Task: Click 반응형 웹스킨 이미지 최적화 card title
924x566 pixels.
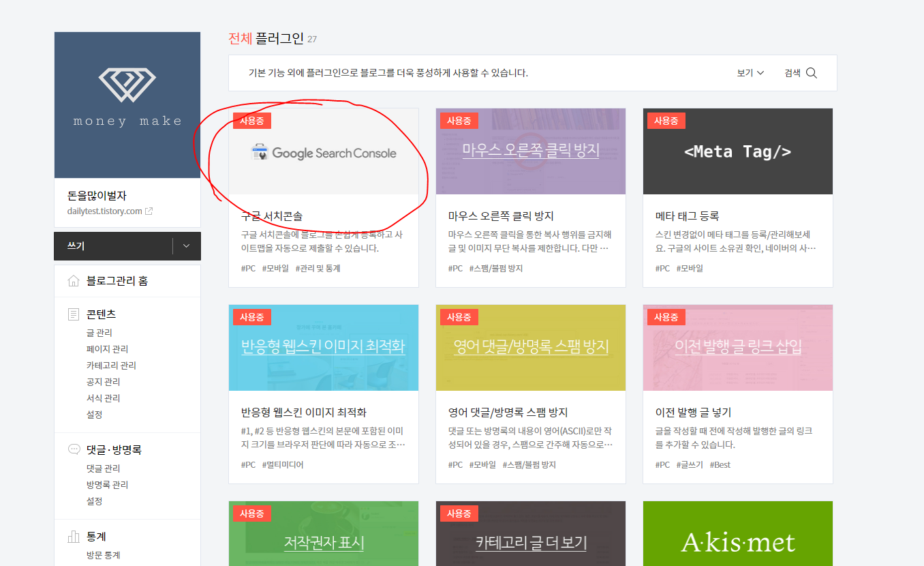Action: tap(304, 413)
